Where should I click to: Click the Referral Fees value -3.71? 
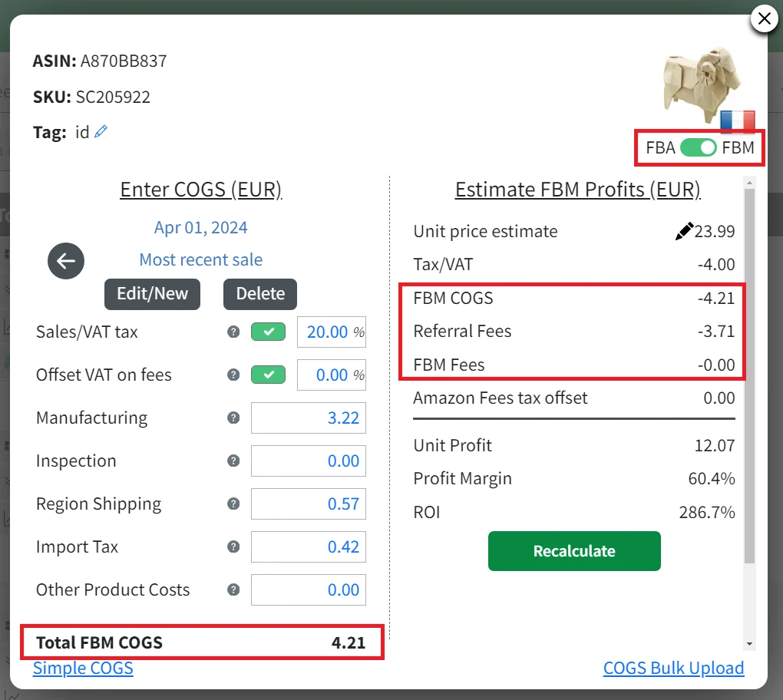[x=716, y=331]
